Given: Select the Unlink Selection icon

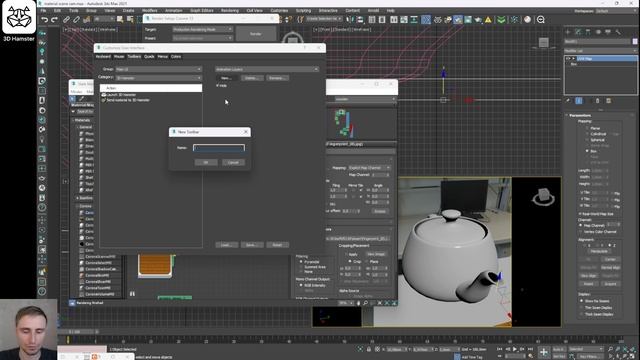Looking at the screenshot, I should tap(76, 19).
